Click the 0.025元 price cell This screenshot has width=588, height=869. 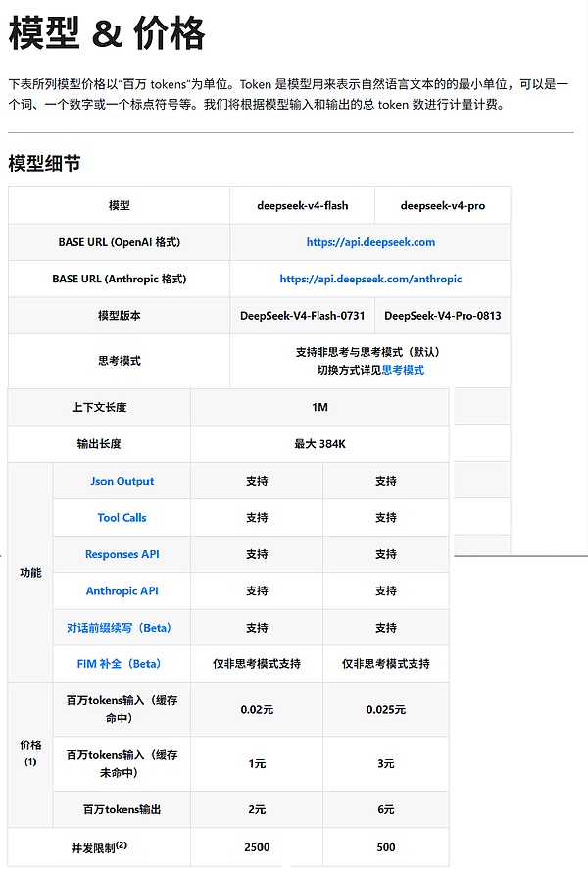386,709
